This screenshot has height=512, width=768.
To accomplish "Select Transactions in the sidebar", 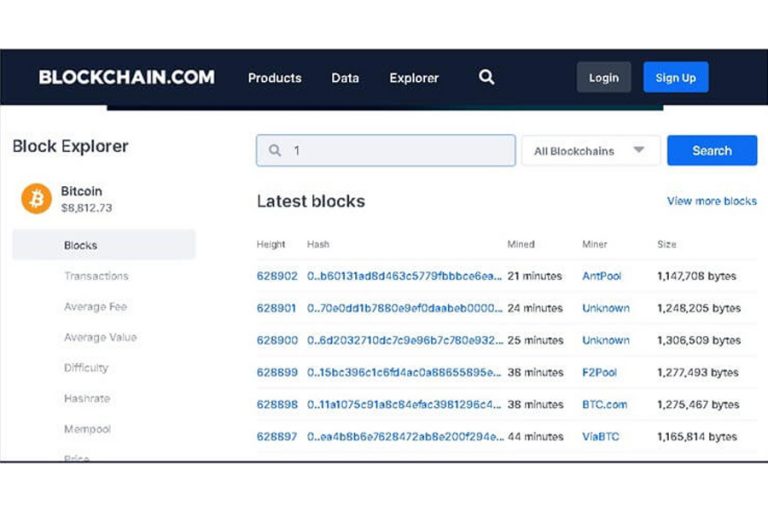I will click(x=96, y=276).
